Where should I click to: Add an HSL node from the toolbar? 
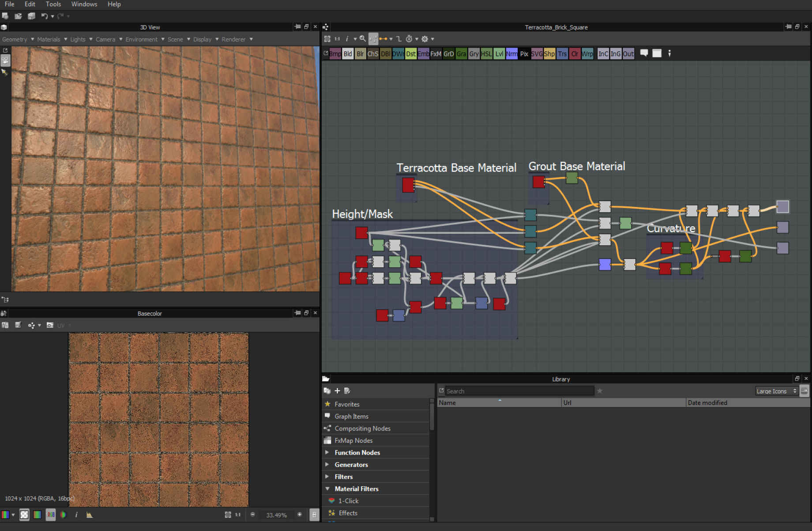coord(486,54)
